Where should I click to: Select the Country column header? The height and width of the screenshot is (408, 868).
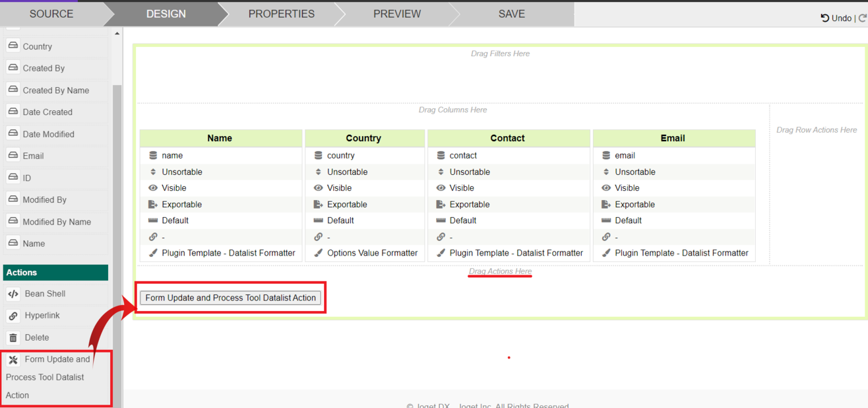363,138
